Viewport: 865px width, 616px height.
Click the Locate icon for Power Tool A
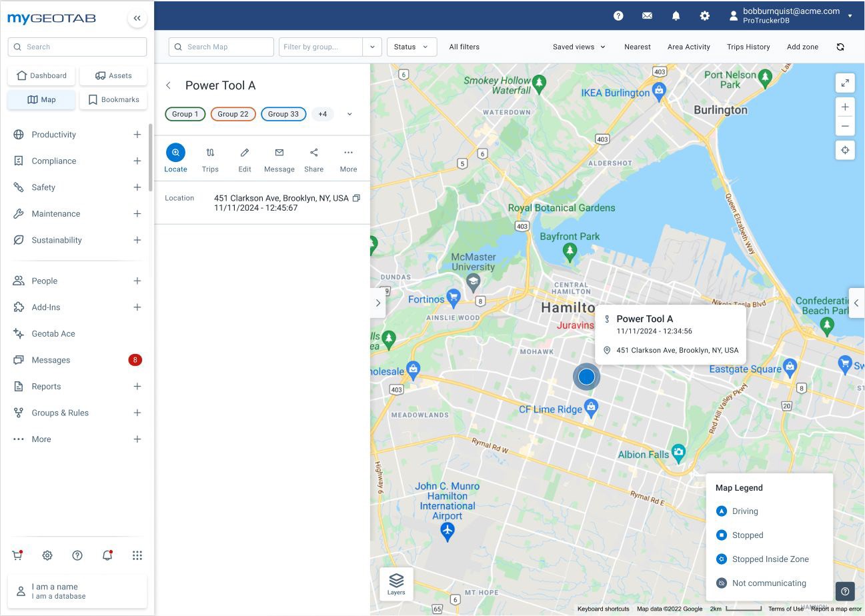click(x=175, y=153)
